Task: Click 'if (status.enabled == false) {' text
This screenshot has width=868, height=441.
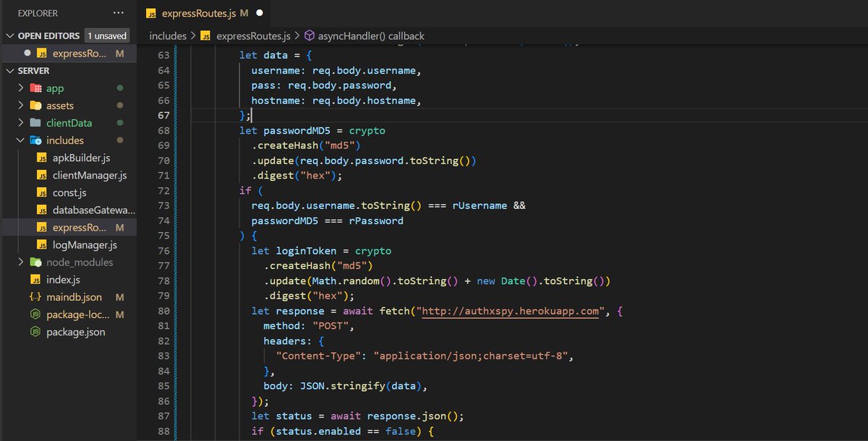Action: click(342, 432)
